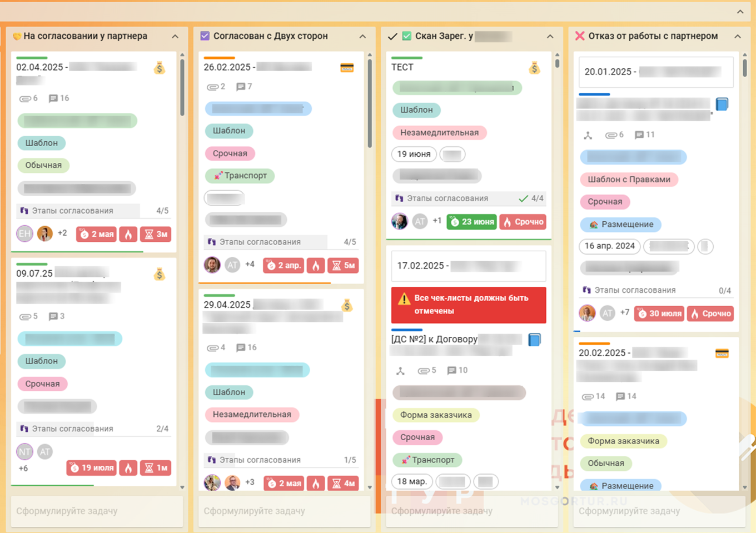Open subtasks icon on the [ДС №2] card

coord(400,371)
